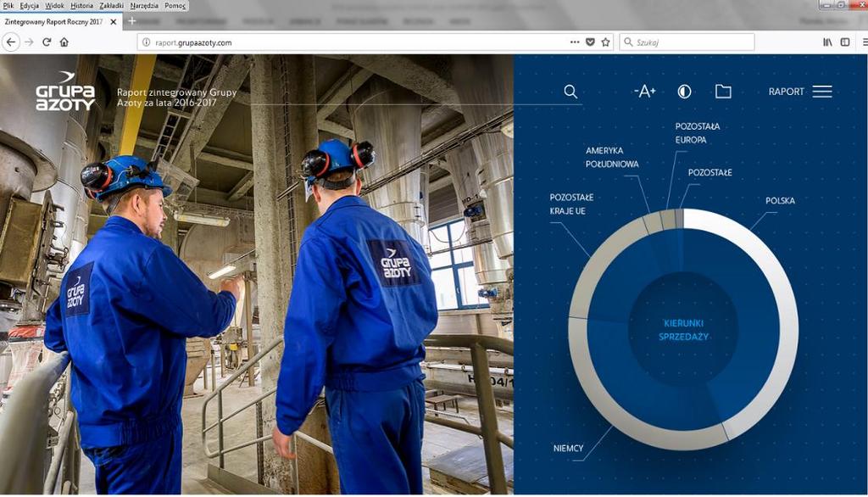Open the Firefox hamburger menu
This screenshot has width=868, height=497.
[865, 42]
